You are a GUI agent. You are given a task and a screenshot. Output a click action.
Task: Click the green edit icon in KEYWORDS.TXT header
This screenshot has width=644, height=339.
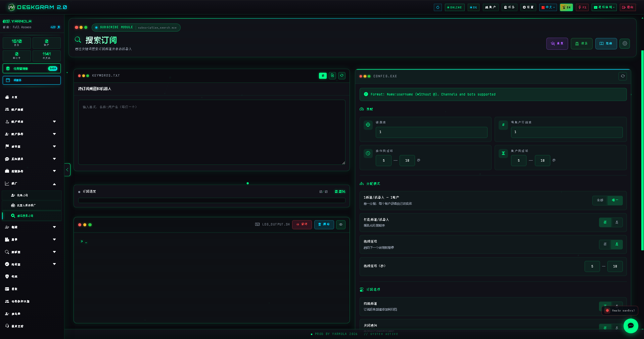coord(323,76)
